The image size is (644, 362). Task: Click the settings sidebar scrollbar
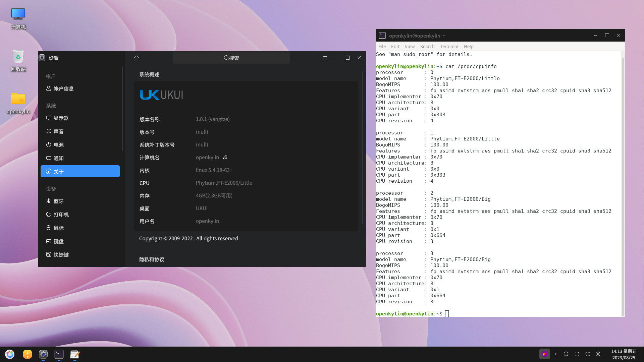122,109
